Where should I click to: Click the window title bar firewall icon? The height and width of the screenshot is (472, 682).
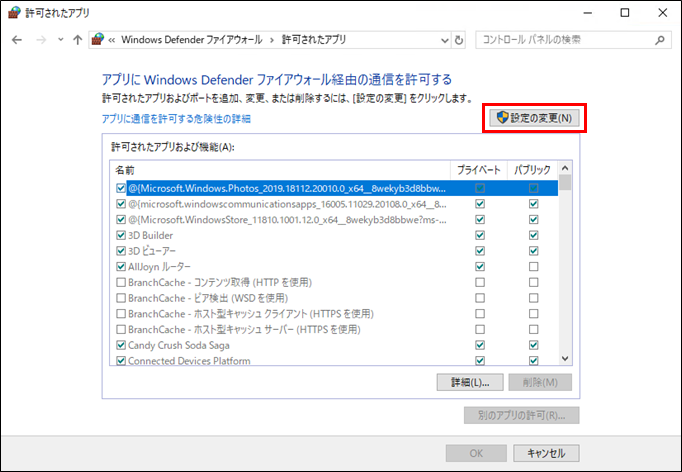(x=14, y=13)
